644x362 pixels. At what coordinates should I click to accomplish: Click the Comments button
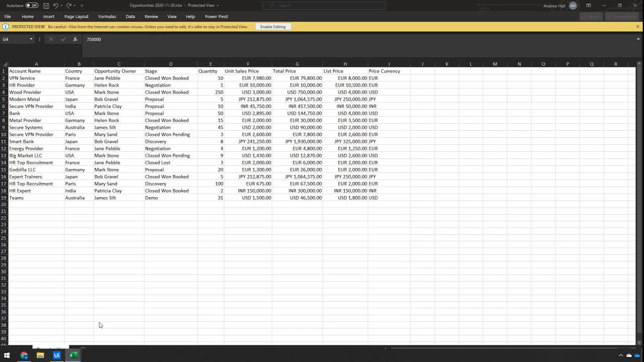point(622,17)
